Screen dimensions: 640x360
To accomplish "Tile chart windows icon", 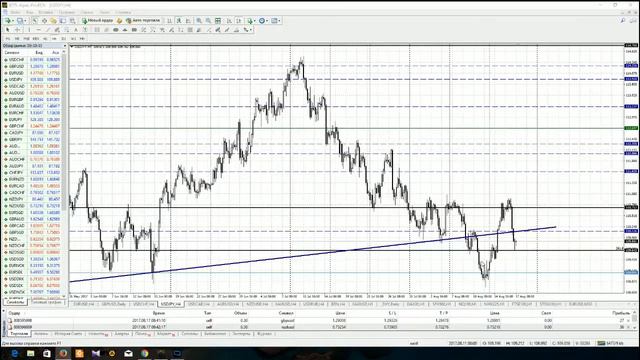I will tap(218, 20).
